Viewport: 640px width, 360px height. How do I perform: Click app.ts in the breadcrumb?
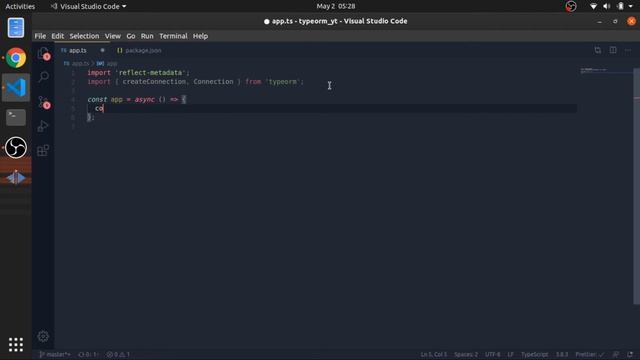80,64
